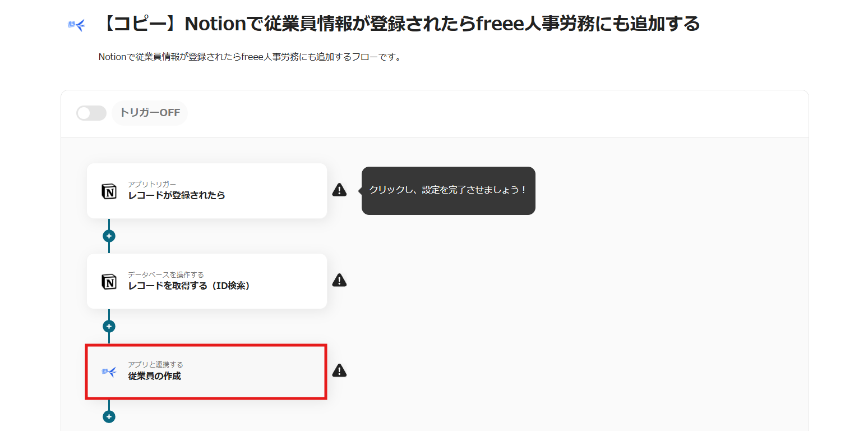Image resolution: width=868 pixels, height=431 pixels.
Task: Add a step below the app trigger card
Action: click(109, 236)
